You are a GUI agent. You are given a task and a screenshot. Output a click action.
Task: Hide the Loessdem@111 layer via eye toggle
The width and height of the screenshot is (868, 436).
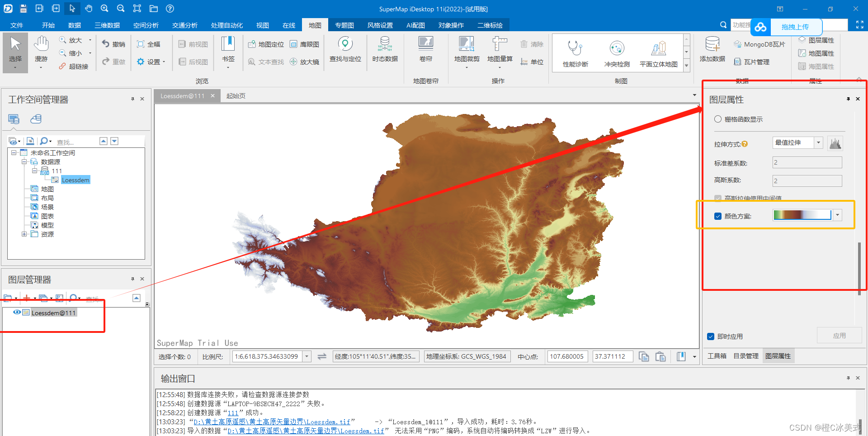pyautogui.click(x=17, y=312)
